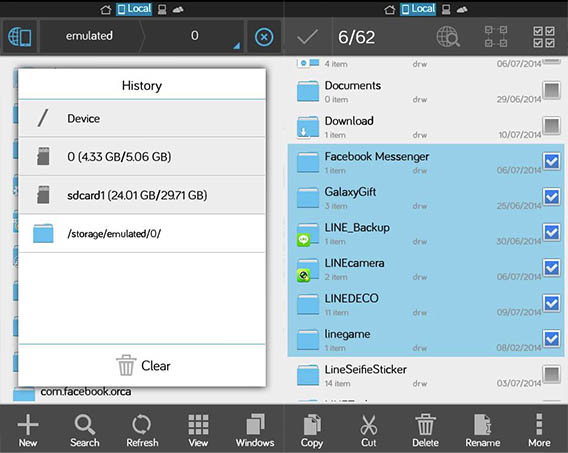
Task: Open com.facebook.orca folder
Action: [x=85, y=391]
